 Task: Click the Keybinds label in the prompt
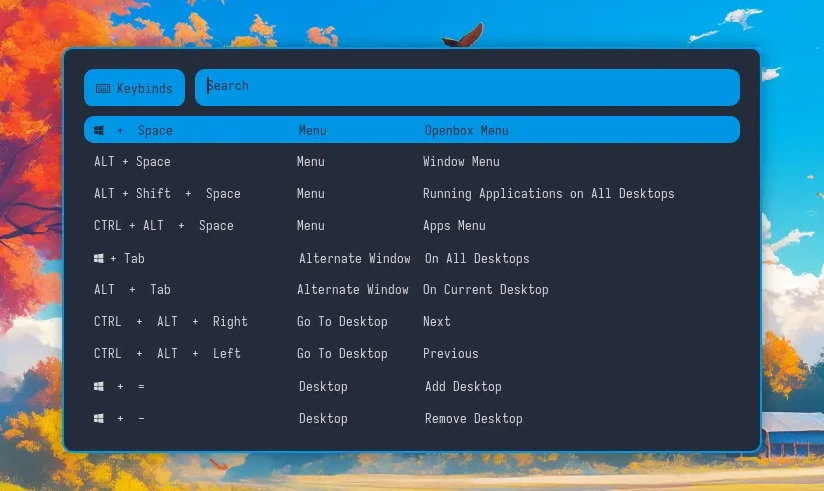pos(144,88)
